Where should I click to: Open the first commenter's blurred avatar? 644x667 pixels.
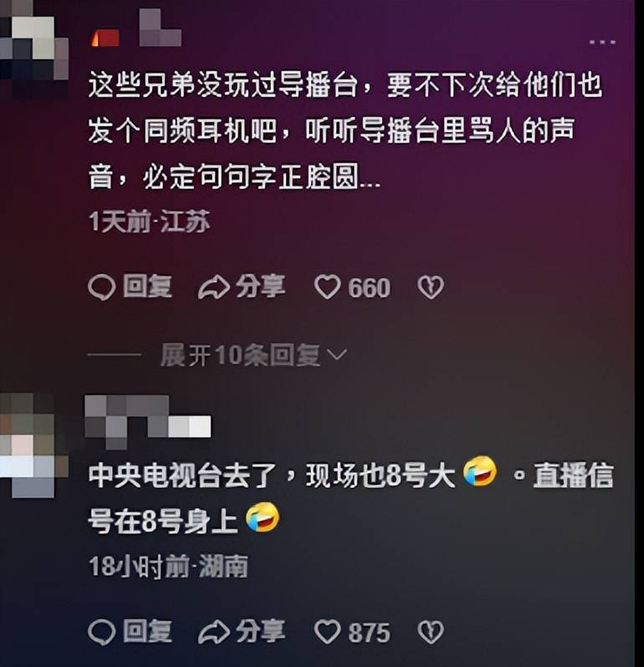(34, 44)
